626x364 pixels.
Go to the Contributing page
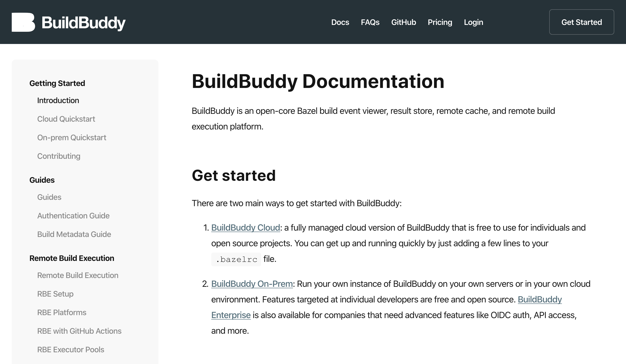(x=59, y=156)
